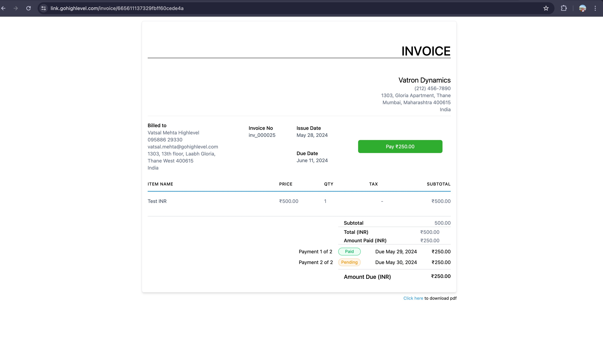Click the orange Pending status badge
The image size is (603, 364).
(349, 262)
